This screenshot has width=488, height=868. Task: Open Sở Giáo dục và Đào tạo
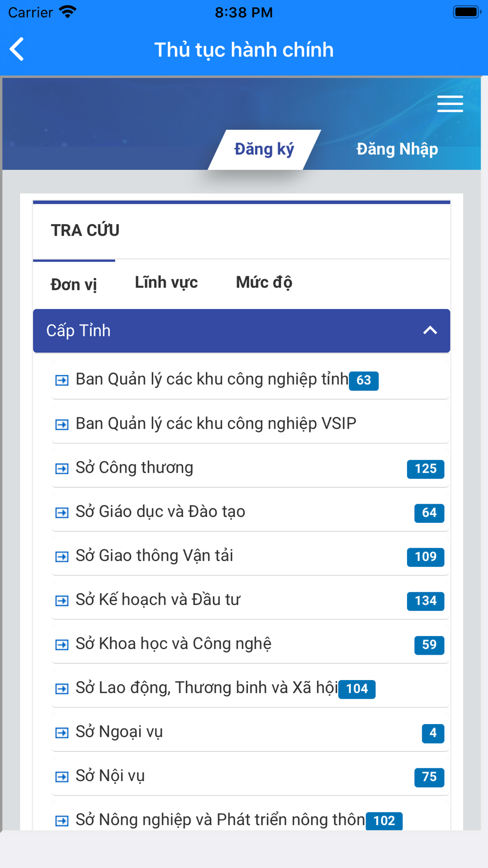click(250, 512)
